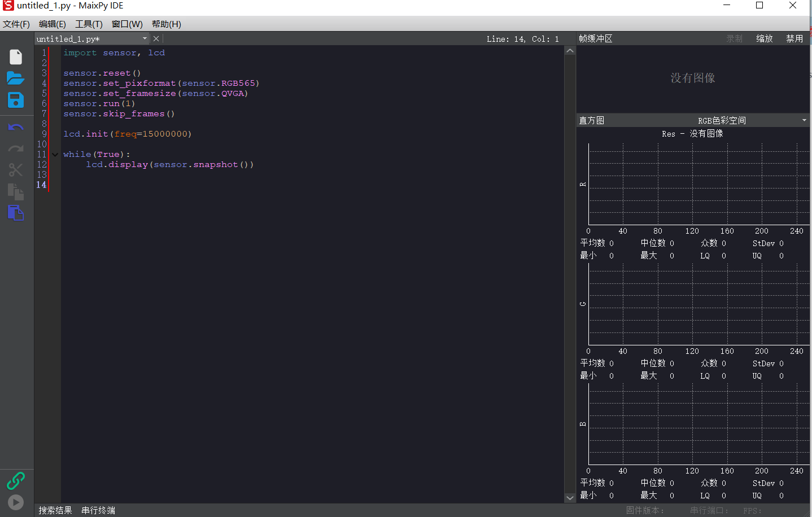The width and height of the screenshot is (812, 517).
Task: Open the 窗口(W) menu
Action: [x=127, y=24]
